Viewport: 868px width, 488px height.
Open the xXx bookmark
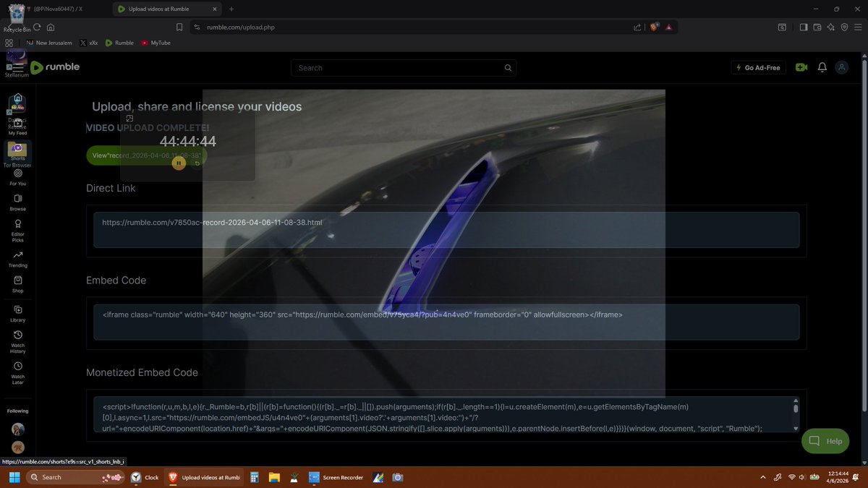[89, 43]
